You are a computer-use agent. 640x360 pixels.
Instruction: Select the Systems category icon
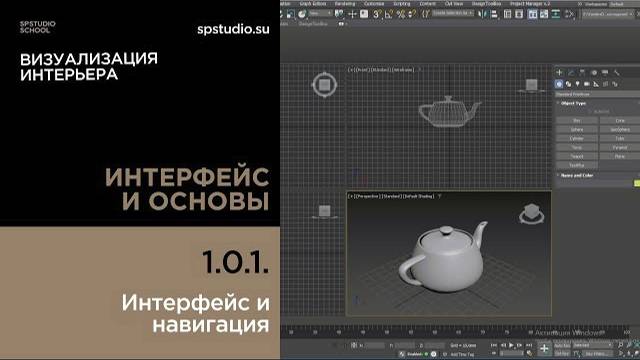coord(615,84)
